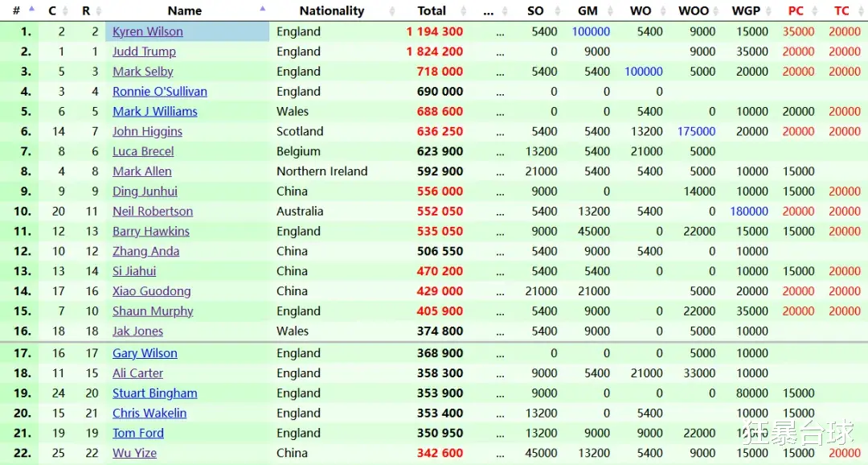Sort by the Name column sort arrow
Viewport: 868px width, 465px height.
(262, 8)
